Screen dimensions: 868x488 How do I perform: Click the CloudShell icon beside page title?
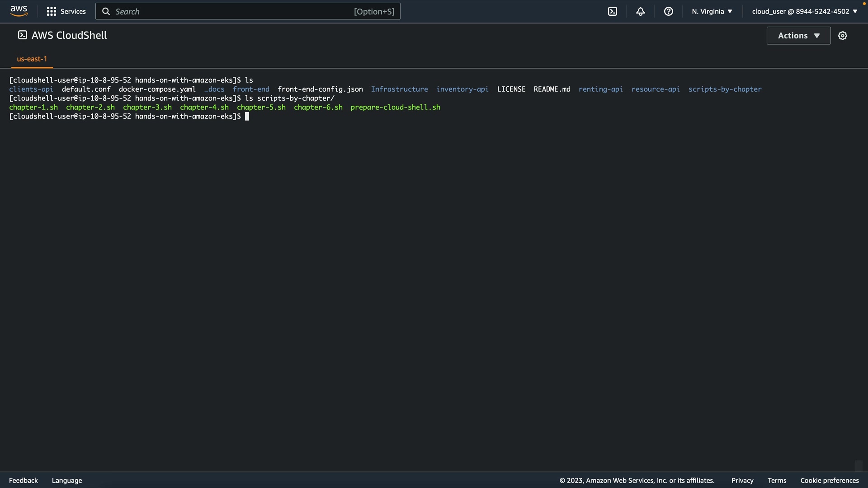pyautogui.click(x=23, y=35)
